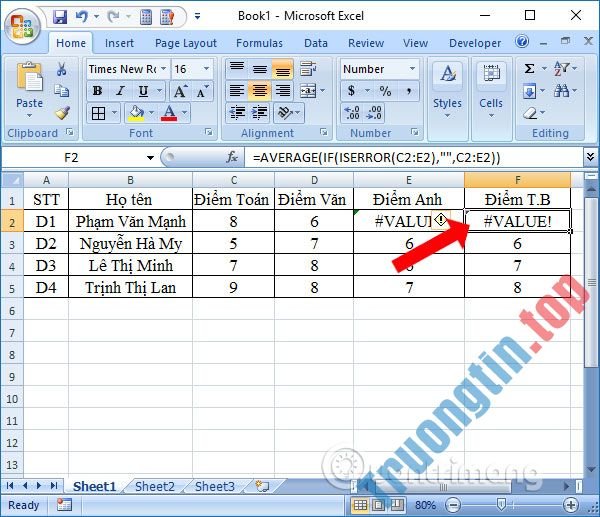Toggle Bold formatting

pos(97,91)
